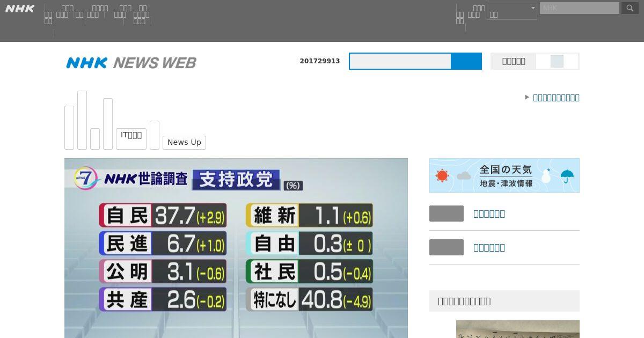Viewport: 644px width, 338px height.
Task: Select the IT category tab
Action: point(131,139)
